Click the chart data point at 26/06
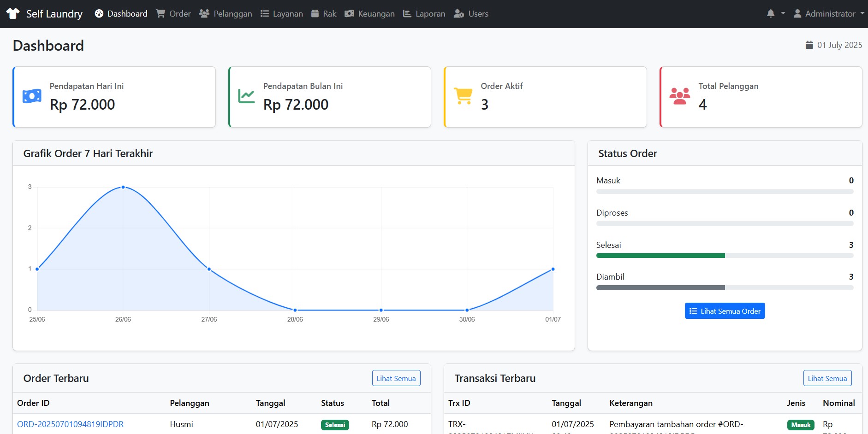The height and width of the screenshot is (434, 868). [123, 187]
